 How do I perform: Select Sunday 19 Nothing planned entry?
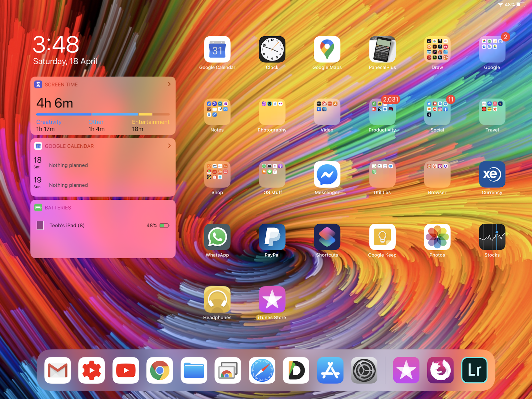click(x=103, y=183)
